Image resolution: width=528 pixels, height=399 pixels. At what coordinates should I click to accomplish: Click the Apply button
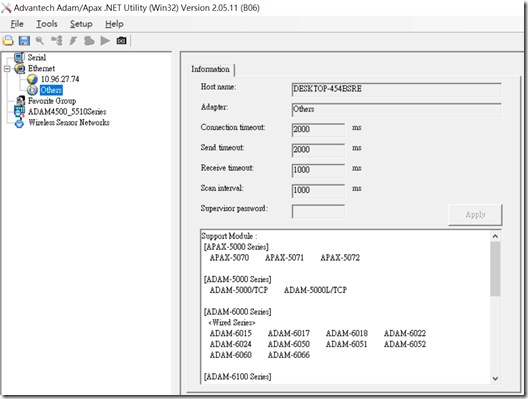click(475, 214)
